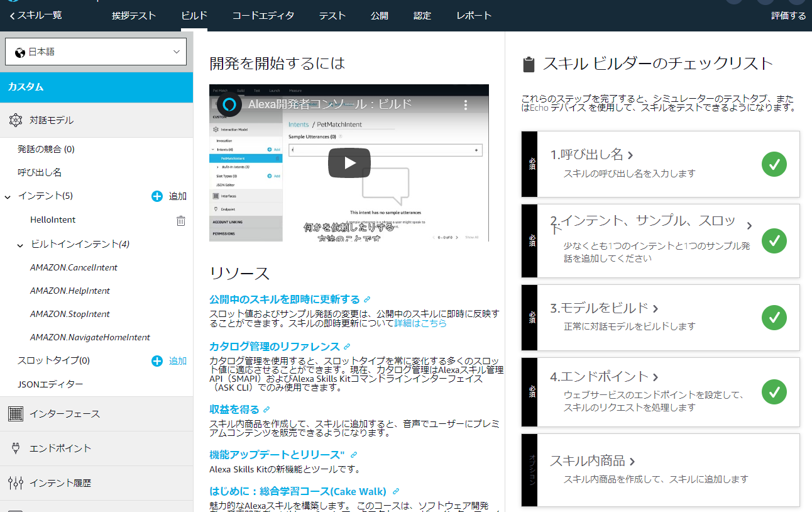Click green checkmark for インテント step

(x=774, y=241)
